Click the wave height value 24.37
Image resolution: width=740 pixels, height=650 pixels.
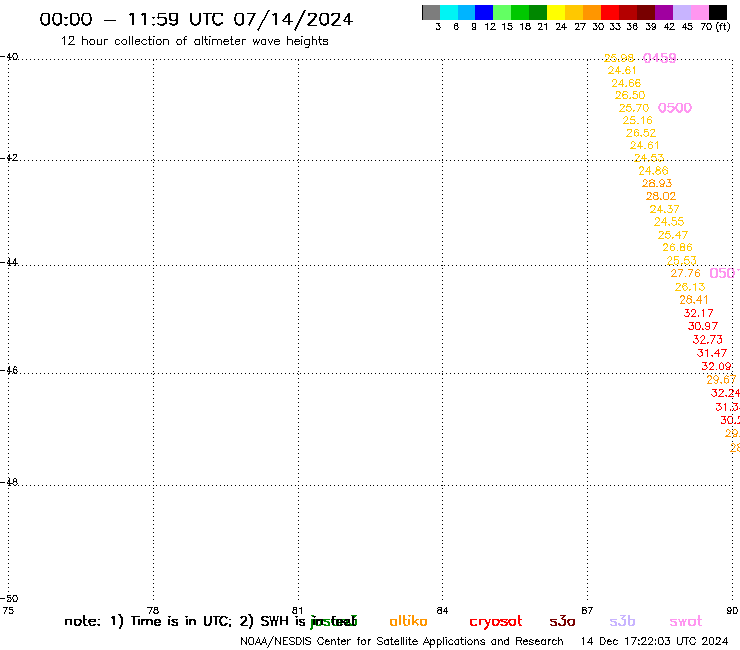pos(664,209)
